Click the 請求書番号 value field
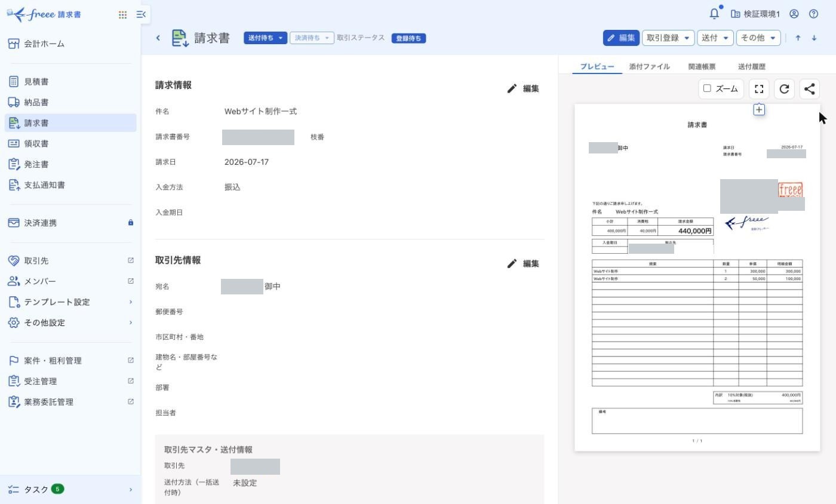This screenshot has width=836, height=504. click(258, 137)
